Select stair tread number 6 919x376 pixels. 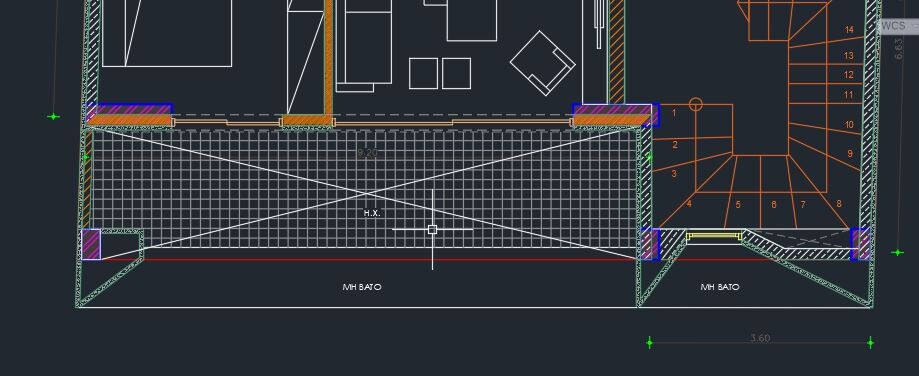tap(774, 204)
